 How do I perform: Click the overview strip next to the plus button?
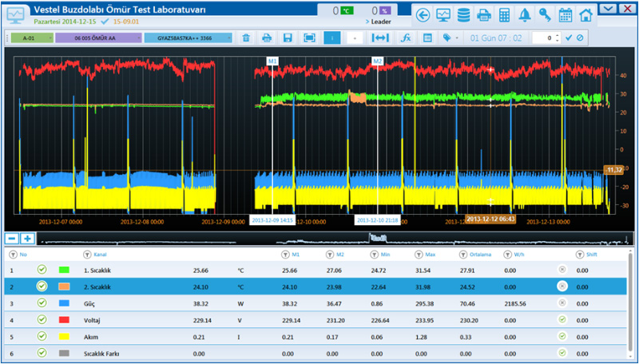[x=333, y=239]
